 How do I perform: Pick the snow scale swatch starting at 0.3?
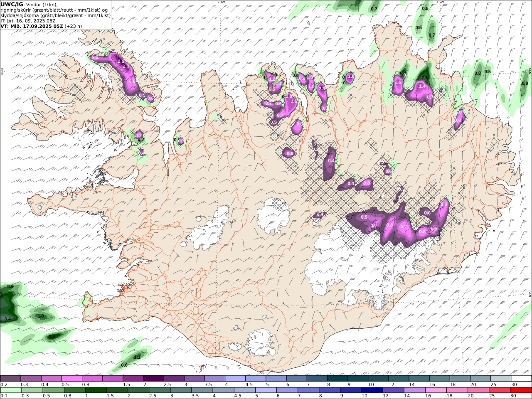point(31,378)
